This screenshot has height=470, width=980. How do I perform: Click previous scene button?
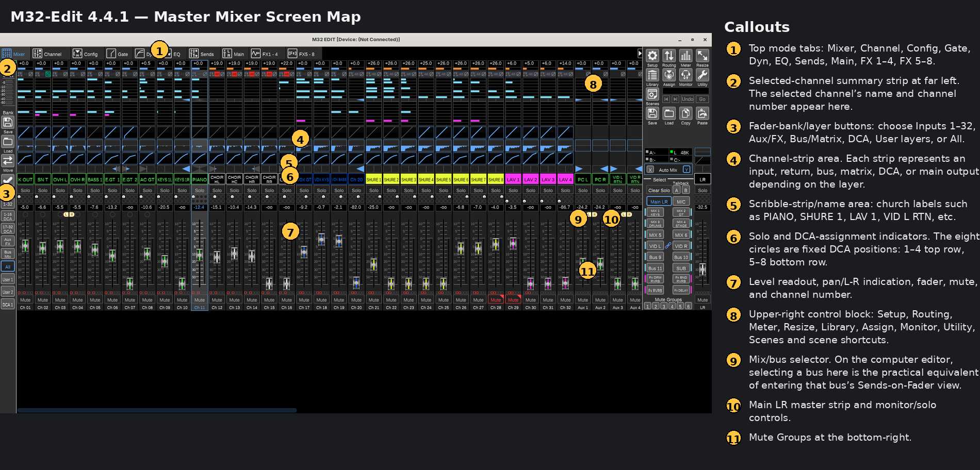(666, 99)
